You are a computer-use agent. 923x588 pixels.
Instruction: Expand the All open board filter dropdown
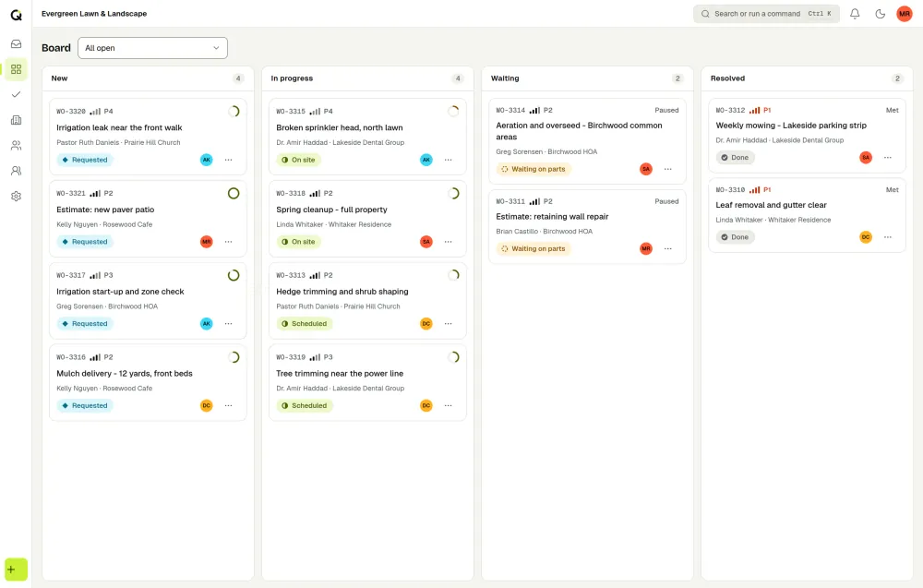point(152,48)
